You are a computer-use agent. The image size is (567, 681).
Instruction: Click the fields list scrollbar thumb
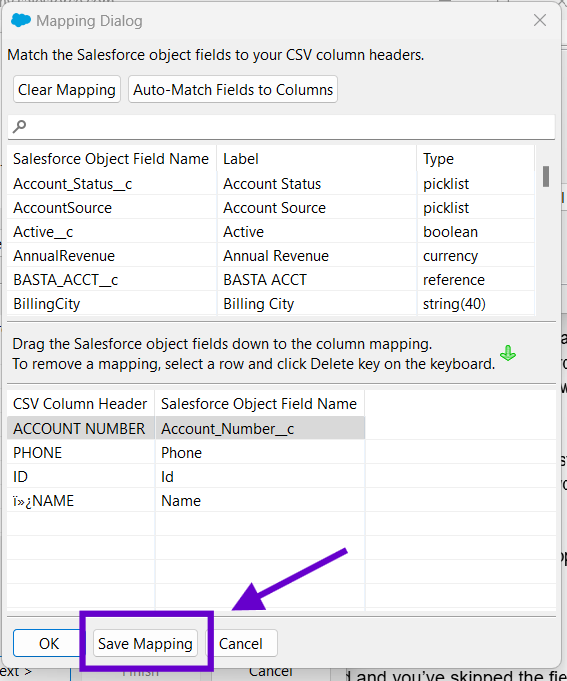[546, 177]
